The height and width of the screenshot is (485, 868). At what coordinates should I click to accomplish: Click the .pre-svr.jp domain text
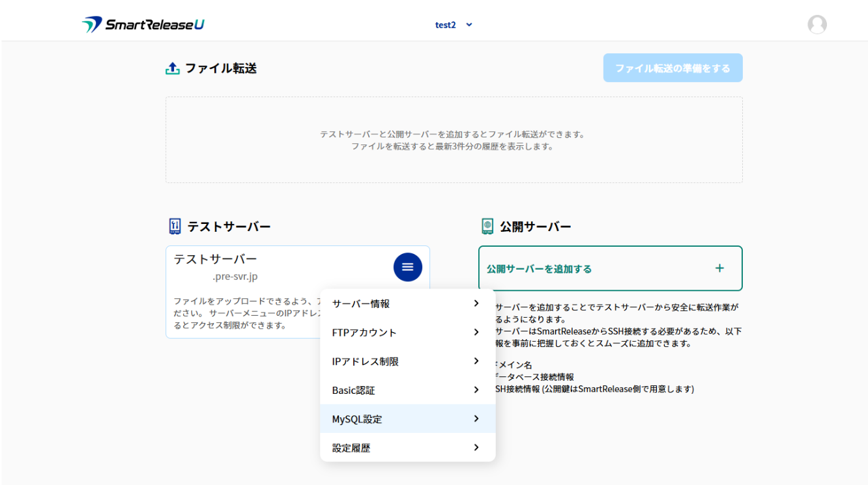(235, 277)
